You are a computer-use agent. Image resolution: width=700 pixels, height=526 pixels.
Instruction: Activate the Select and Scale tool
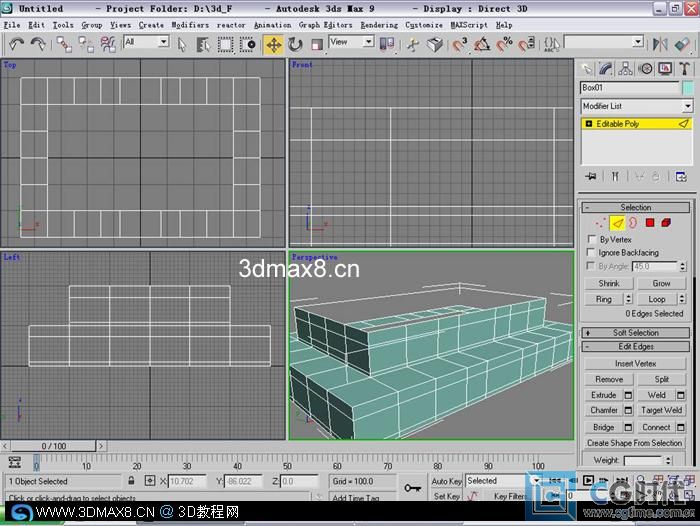tap(317, 44)
